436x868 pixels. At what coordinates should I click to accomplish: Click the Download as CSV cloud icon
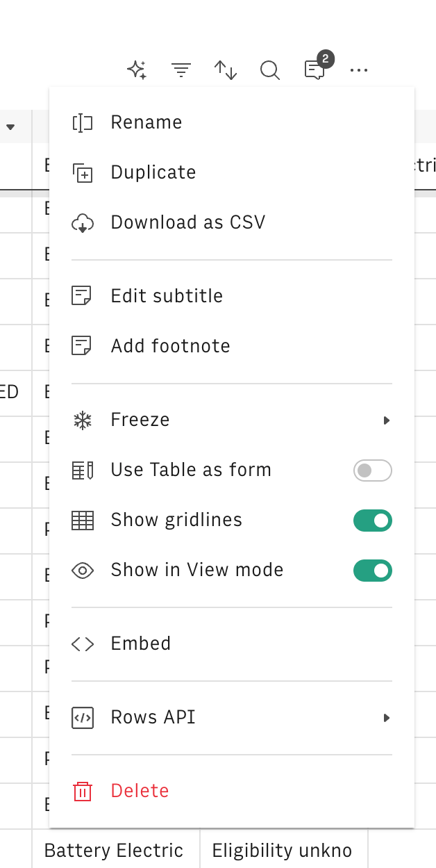click(x=83, y=222)
